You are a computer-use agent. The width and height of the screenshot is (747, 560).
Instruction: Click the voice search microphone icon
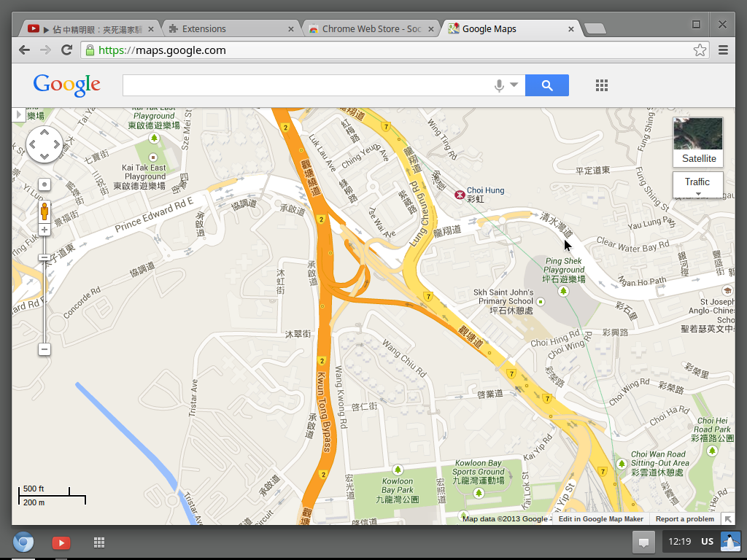coord(499,85)
